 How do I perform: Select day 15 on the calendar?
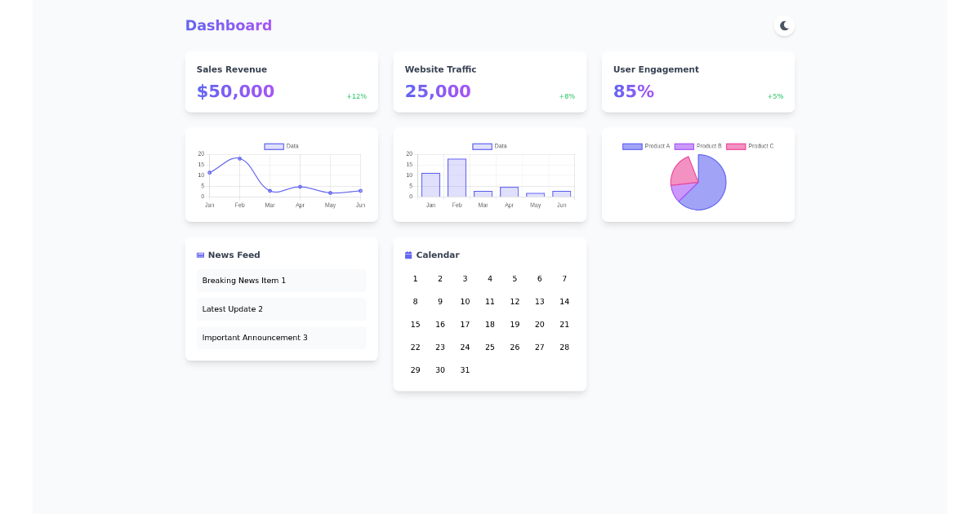click(415, 324)
